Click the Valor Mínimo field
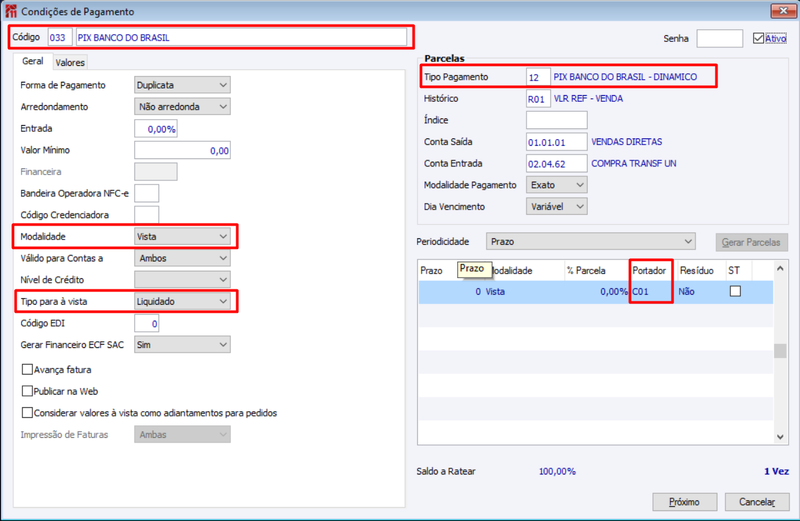The height and width of the screenshot is (521, 800). click(182, 151)
